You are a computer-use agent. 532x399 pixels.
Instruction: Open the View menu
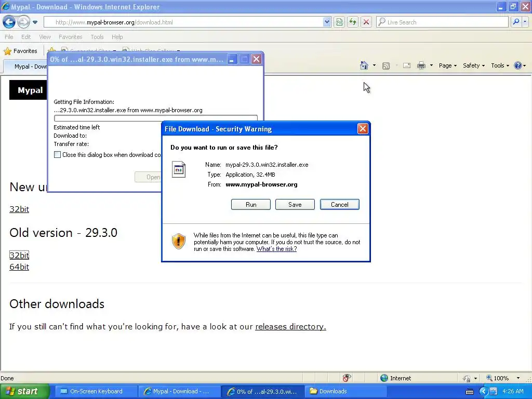[x=45, y=37]
